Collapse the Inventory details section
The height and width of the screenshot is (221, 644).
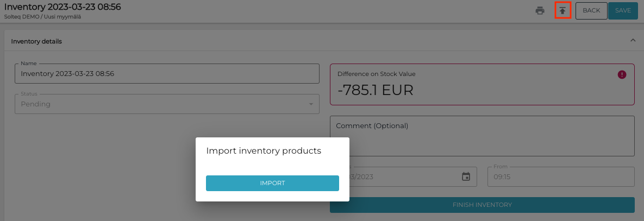(633, 41)
